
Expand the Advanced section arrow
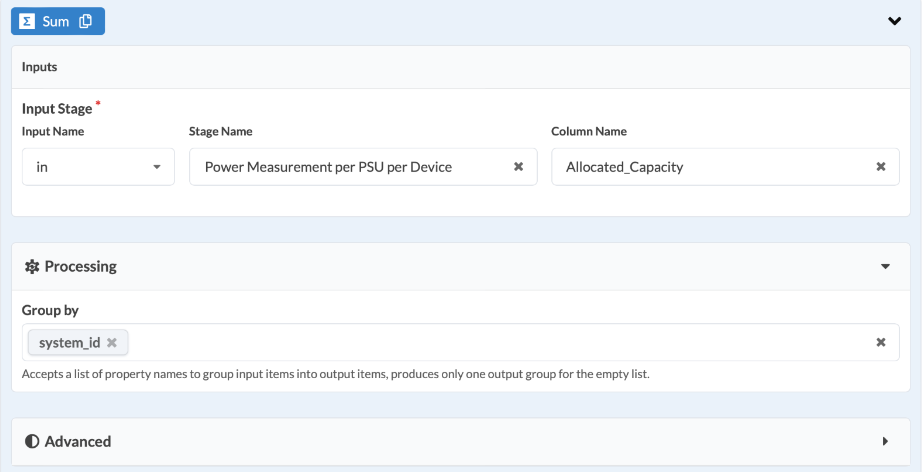tap(885, 441)
